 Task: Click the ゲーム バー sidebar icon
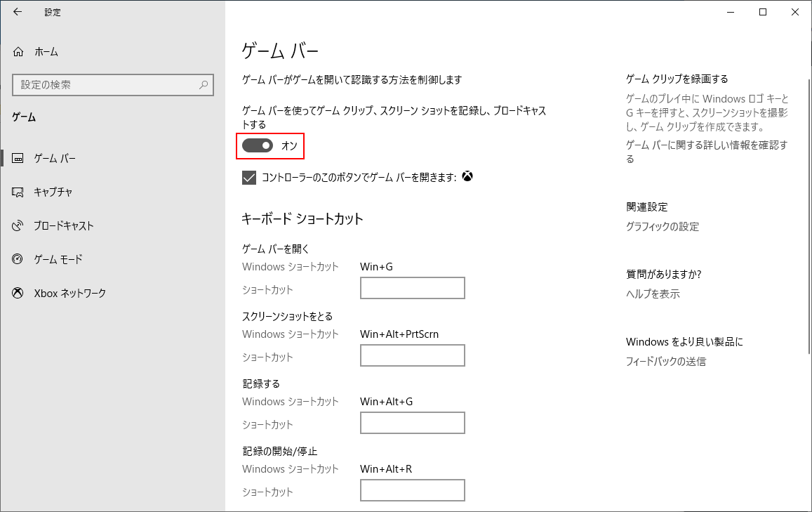tap(18, 159)
